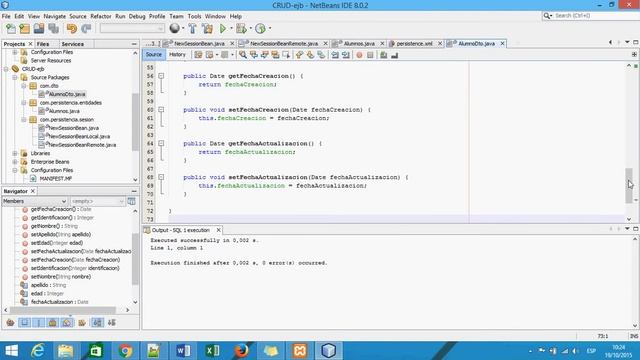Expand the Libraries node

(x=15, y=153)
